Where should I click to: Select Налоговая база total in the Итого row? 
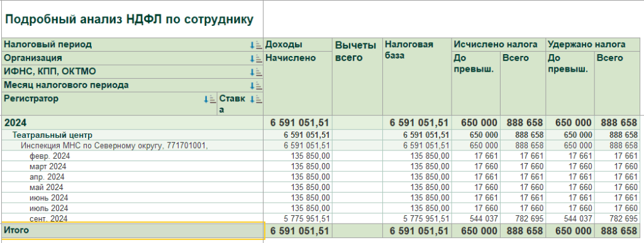click(418, 231)
